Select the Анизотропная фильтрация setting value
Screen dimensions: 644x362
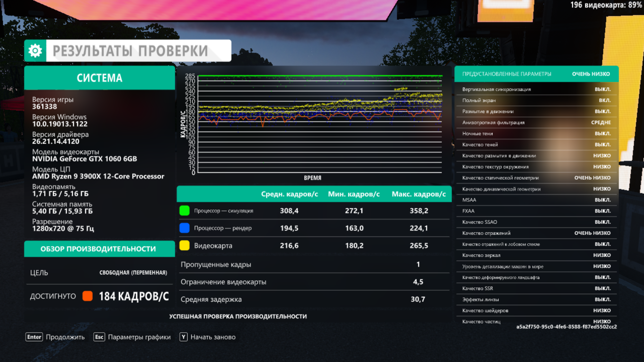click(x=600, y=123)
